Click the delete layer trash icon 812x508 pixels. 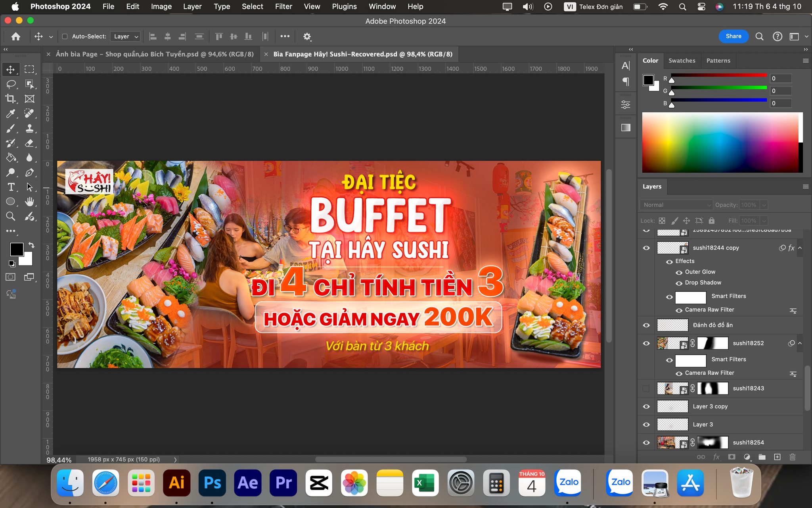click(x=792, y=457)
